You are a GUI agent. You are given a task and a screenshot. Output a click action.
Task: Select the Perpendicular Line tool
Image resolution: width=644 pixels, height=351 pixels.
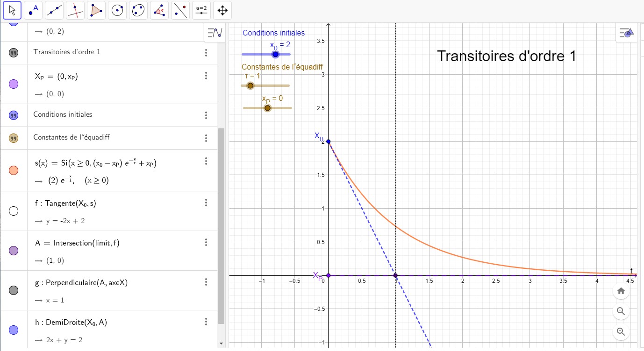tap(75, 10)
